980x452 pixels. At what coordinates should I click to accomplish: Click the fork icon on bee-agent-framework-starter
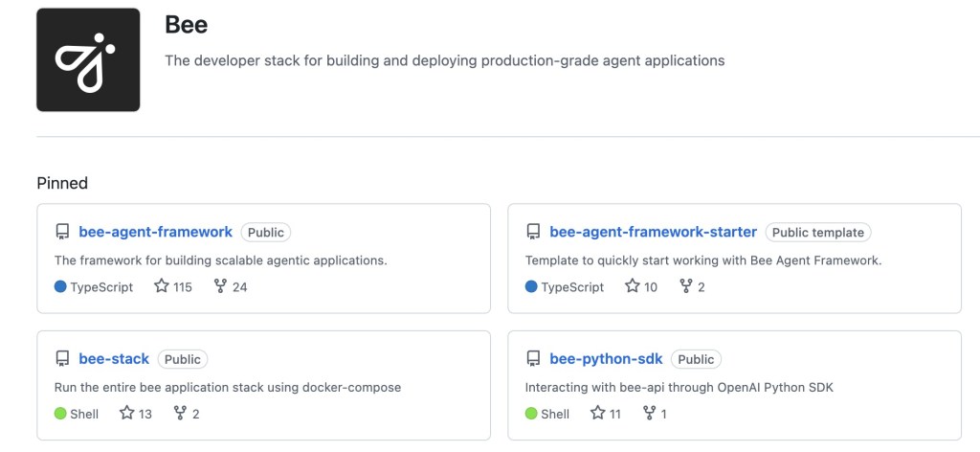686,286
